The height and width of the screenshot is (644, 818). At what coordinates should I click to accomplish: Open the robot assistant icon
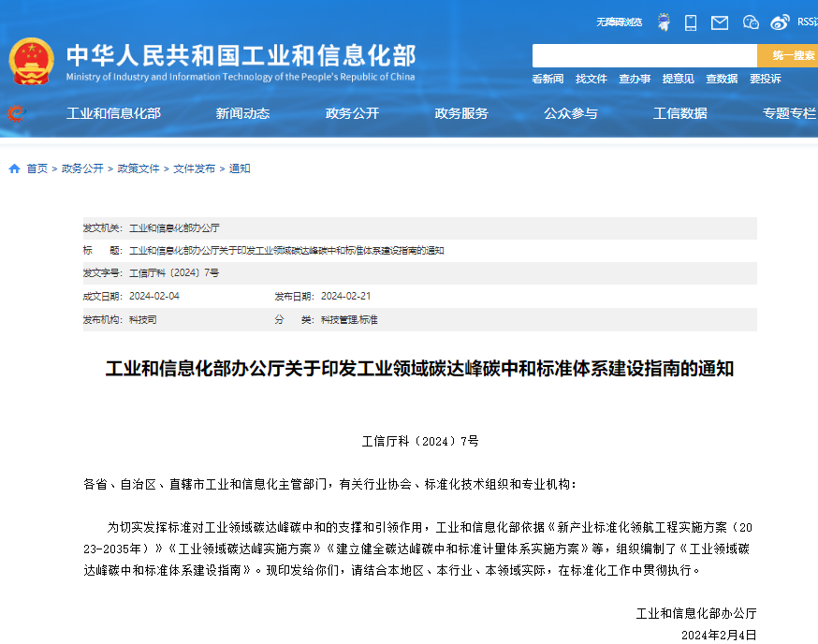pos(664,22)
